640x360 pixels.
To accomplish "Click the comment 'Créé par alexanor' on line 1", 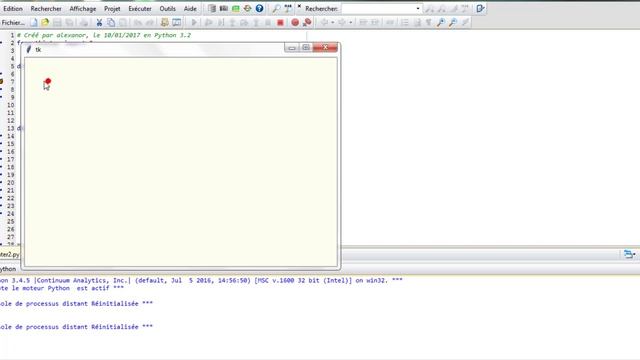I will pyautogui.click(x=104, y=35).
